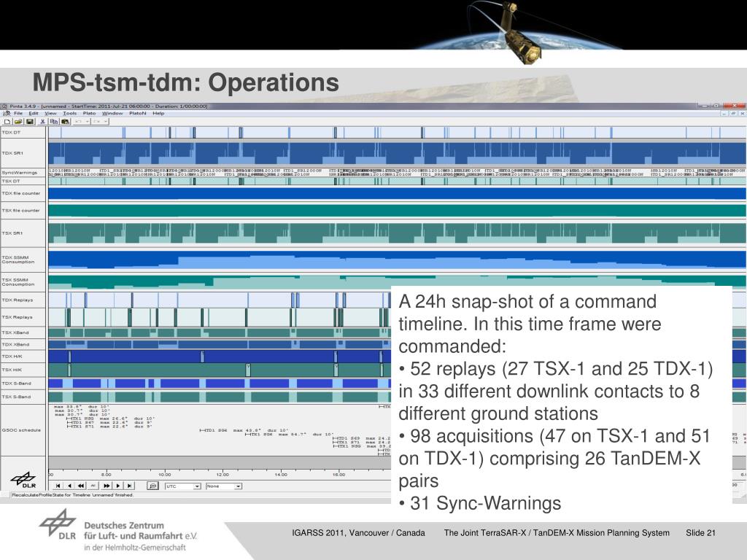Click the Save floppy disk icon
747x560 pixels.
click(29, 122)
